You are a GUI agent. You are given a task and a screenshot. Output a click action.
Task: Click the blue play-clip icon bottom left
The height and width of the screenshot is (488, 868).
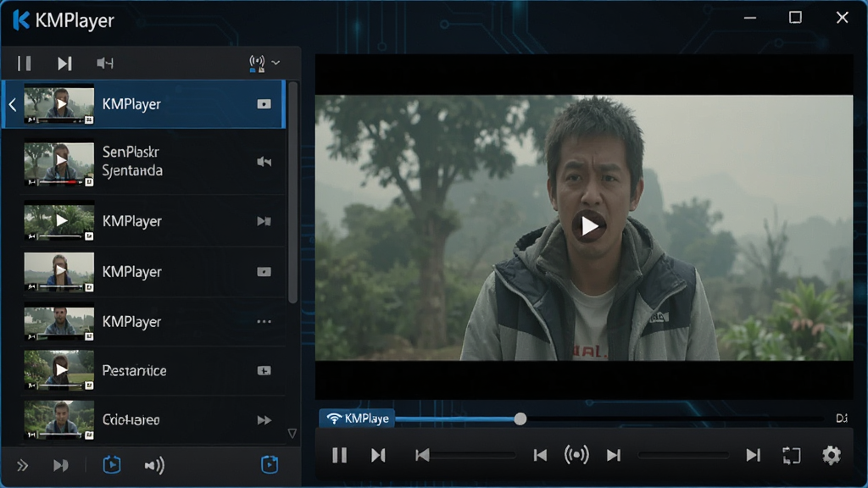tap(112, 464)
